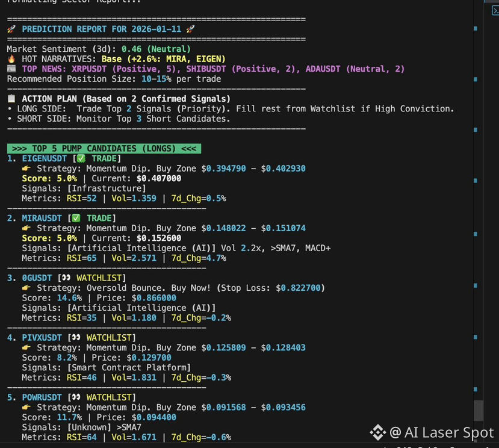This screenshot has width=499, height=448.
Task: Click 'RSI=64' in POWRUSDT metrics
Action: click(x=81, y=437)
